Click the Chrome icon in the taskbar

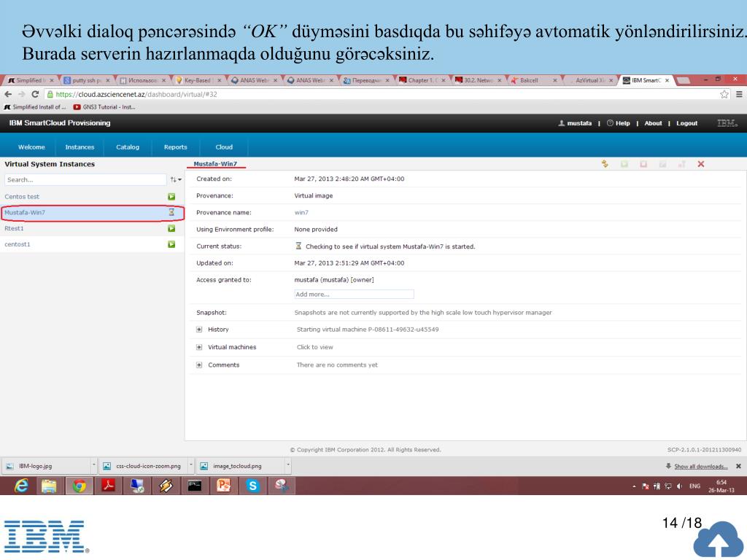pyautogui.click(x=79, y=486)
